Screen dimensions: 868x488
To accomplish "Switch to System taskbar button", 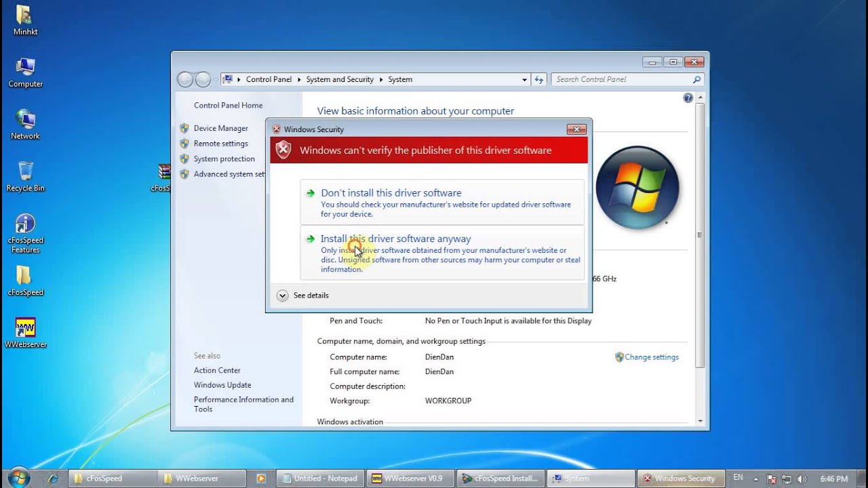I will 590,478.
